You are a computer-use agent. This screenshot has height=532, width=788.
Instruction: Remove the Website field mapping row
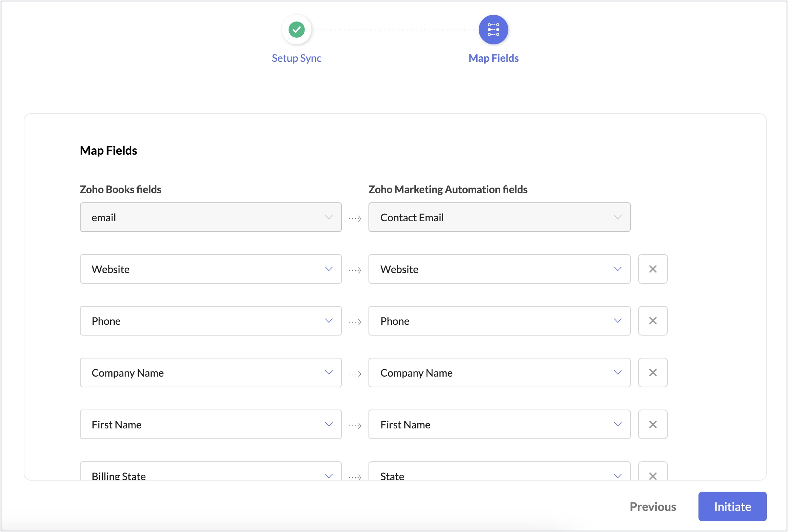pos(653,269)
